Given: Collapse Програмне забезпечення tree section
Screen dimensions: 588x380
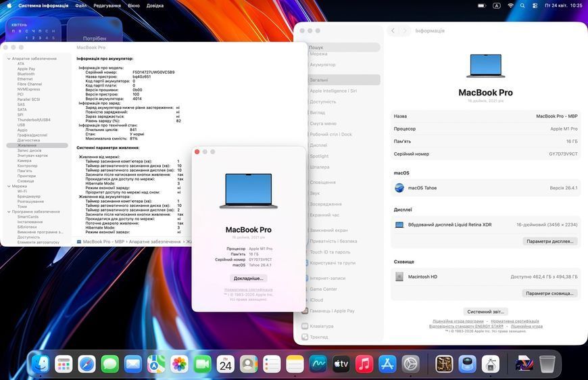Looking at the screenshot, I should (x=9, y=212).
